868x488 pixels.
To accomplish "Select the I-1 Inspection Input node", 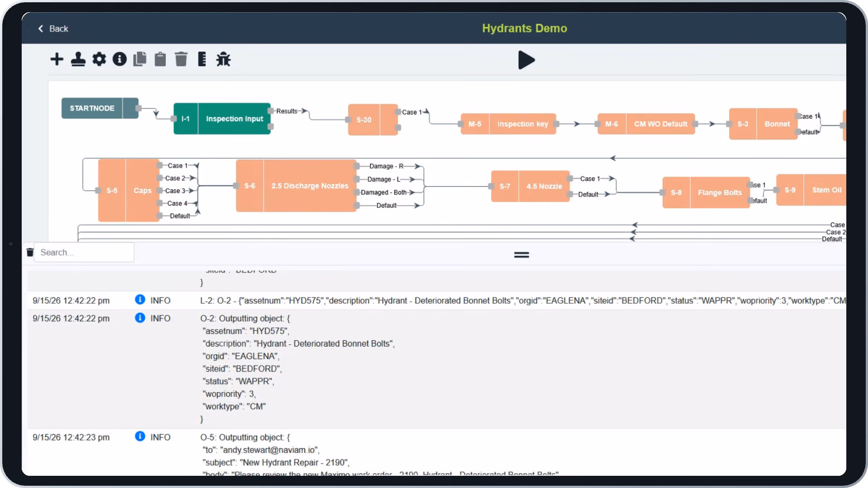I will [x=222, y=119].
